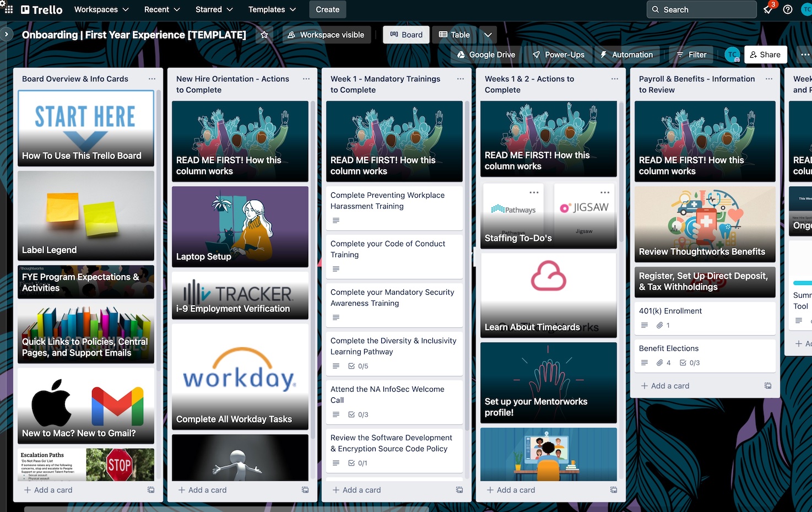Viewport: 812px width, 512px height.
Task: Open list actions for Weeks 1 & 2 list
Action: pyautogui.click(x=614, y=79)
